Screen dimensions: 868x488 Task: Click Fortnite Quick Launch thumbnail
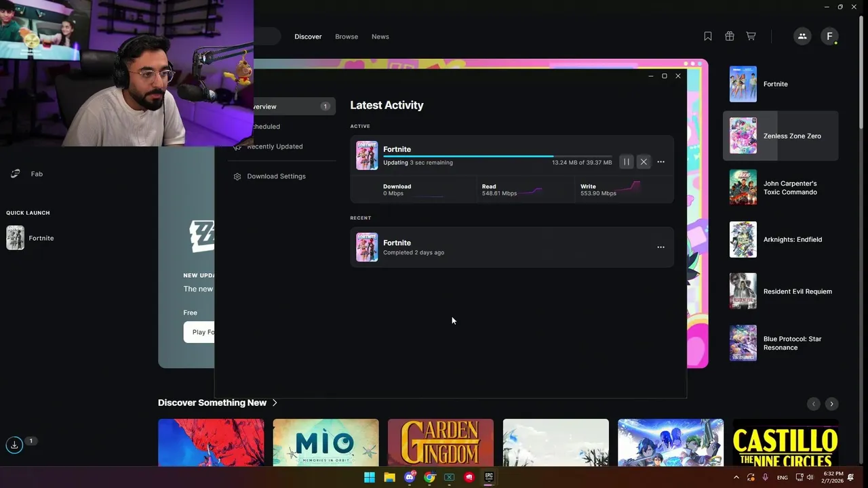tap(15, 238)
